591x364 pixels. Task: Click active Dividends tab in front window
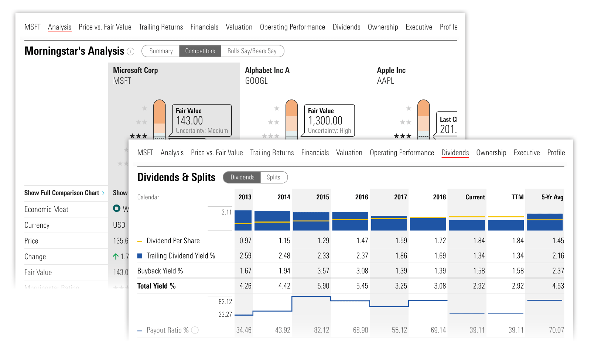click(x=455, y=152)
